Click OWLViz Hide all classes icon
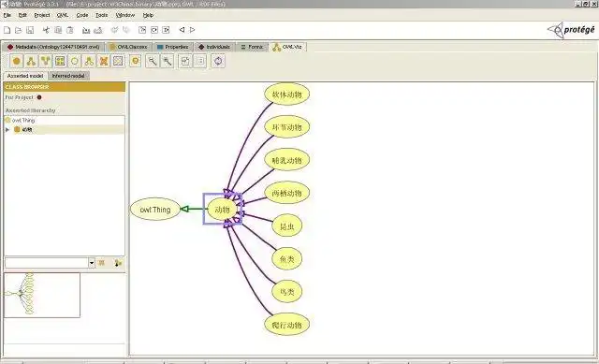This screenshot has height=364, width=599. [x=118, y=61]
